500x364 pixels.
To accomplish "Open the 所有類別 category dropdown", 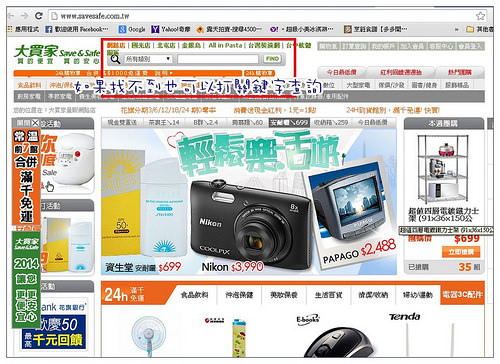I will (x=148, y=59).
